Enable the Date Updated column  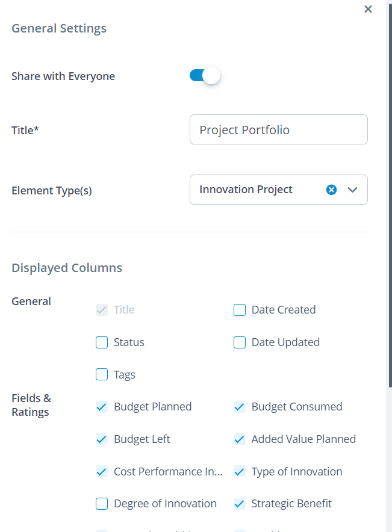[240, 342]
